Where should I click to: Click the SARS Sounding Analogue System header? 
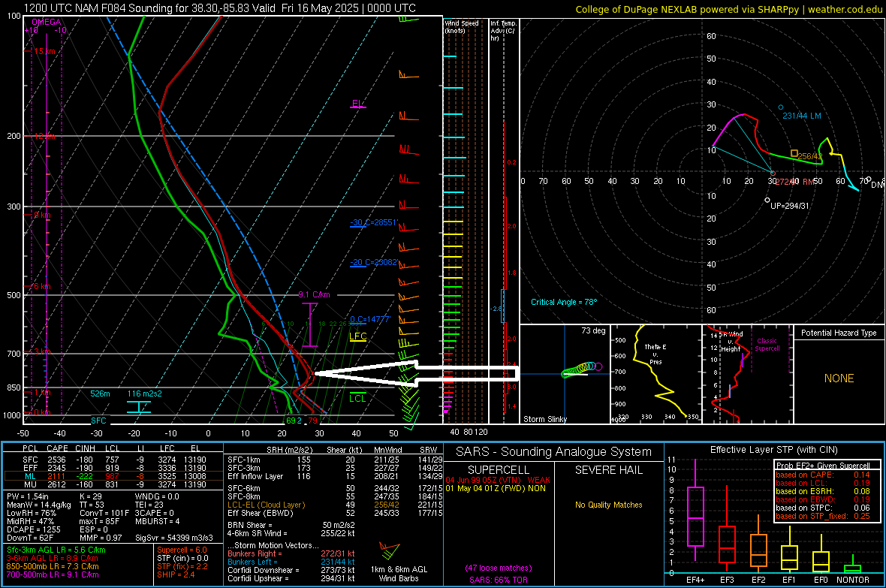click(554, 452)
